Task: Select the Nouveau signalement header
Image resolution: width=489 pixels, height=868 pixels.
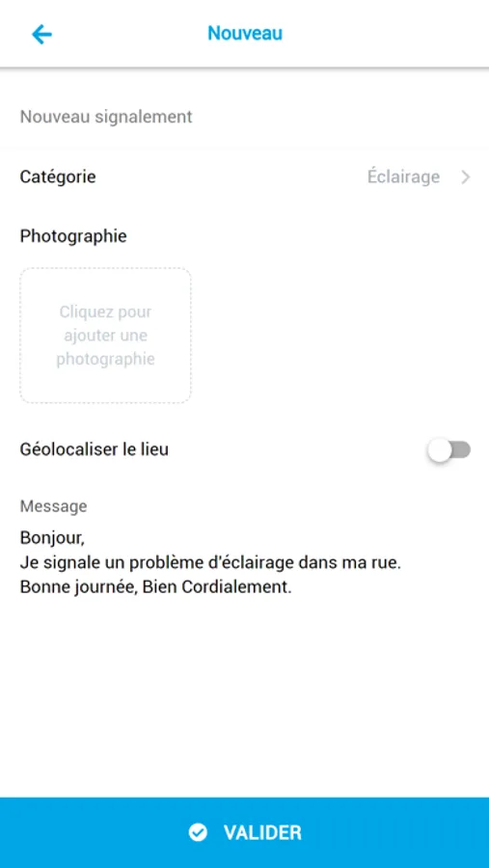Action: (x=106, y=117)
